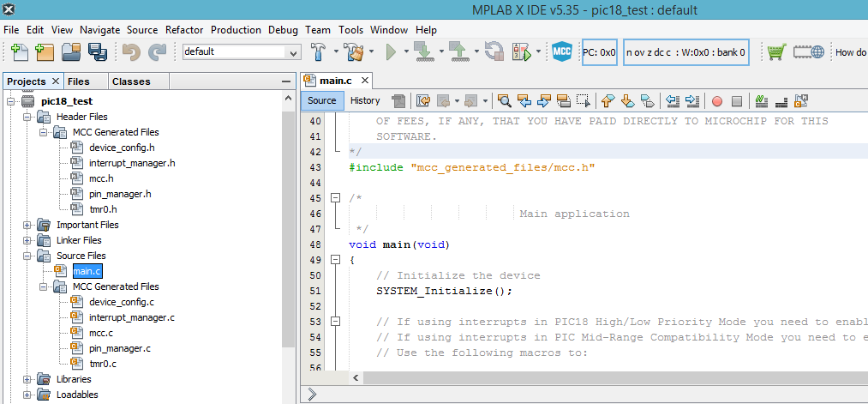Expand the Linker Files folder
The width and height of the screenshot is (868, 404).
pos(27,240)
